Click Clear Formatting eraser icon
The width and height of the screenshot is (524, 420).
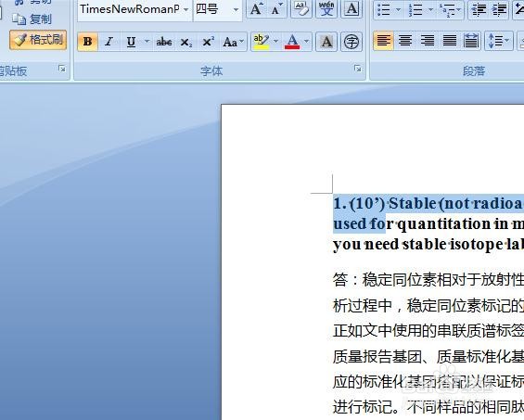pyautogui.click(x=301, y=8)
